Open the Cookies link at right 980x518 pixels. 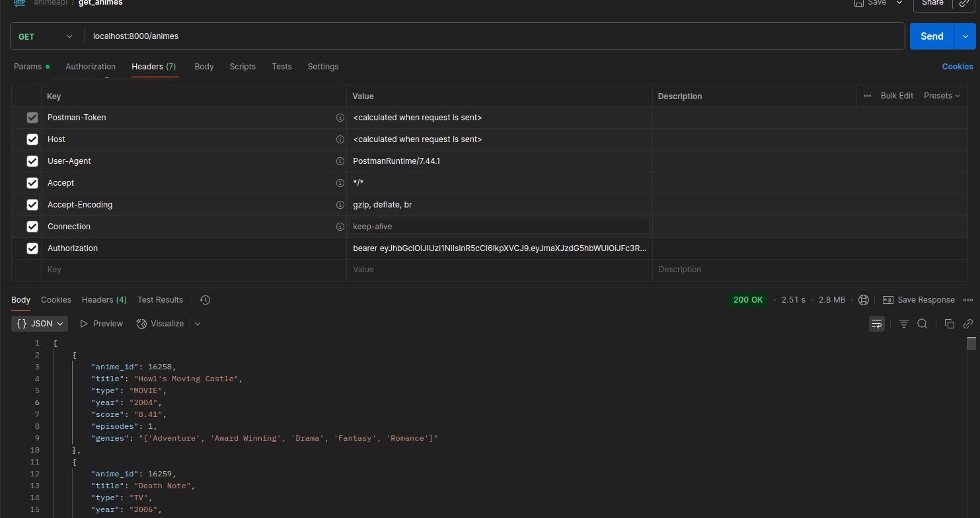click(958, 67)
